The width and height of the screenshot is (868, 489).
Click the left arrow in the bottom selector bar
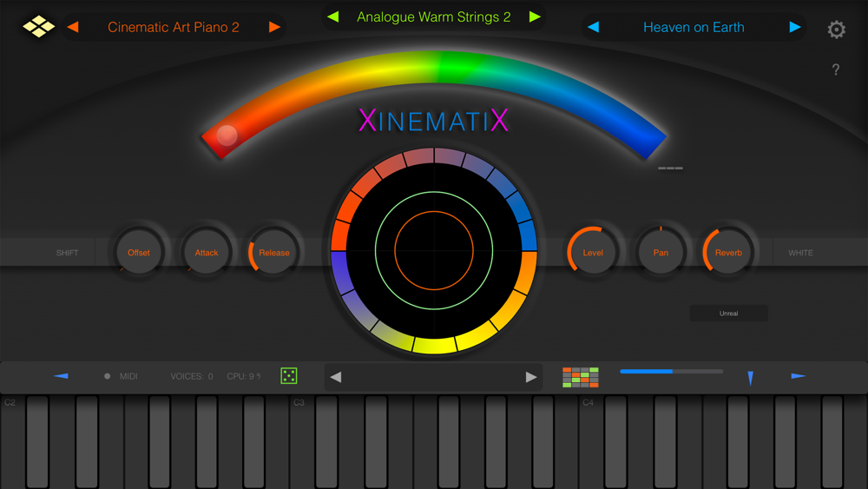pyautogui.click(x=335, y=377)
